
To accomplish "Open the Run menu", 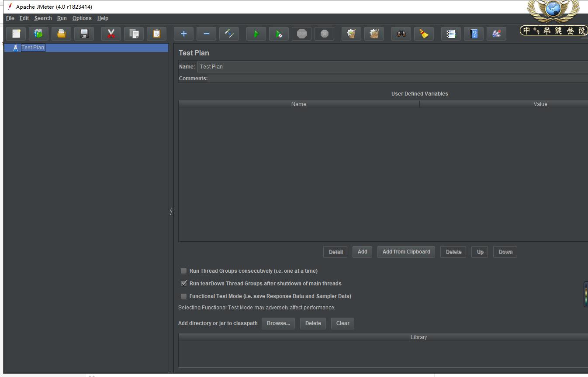I will (x=62, y=18).
